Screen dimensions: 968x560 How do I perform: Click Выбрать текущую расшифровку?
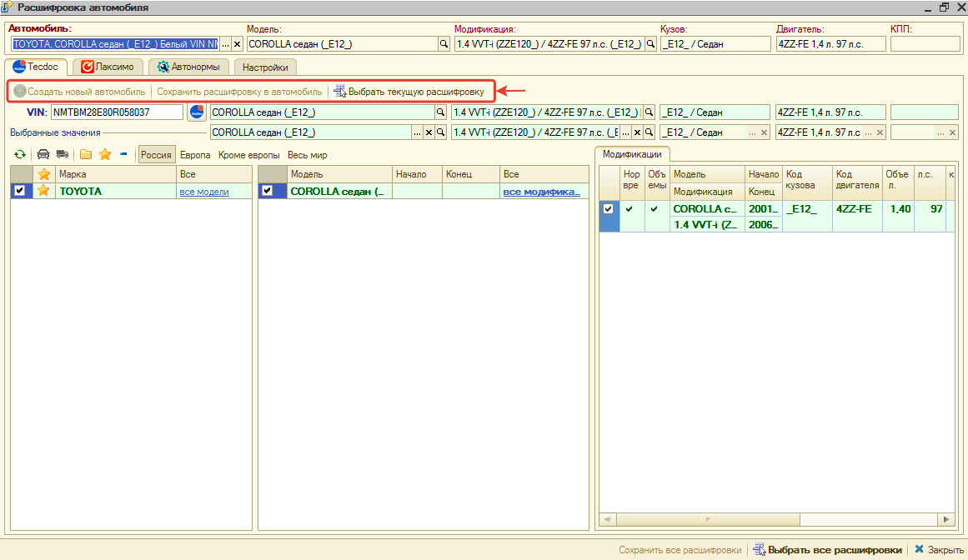[409, 92]
